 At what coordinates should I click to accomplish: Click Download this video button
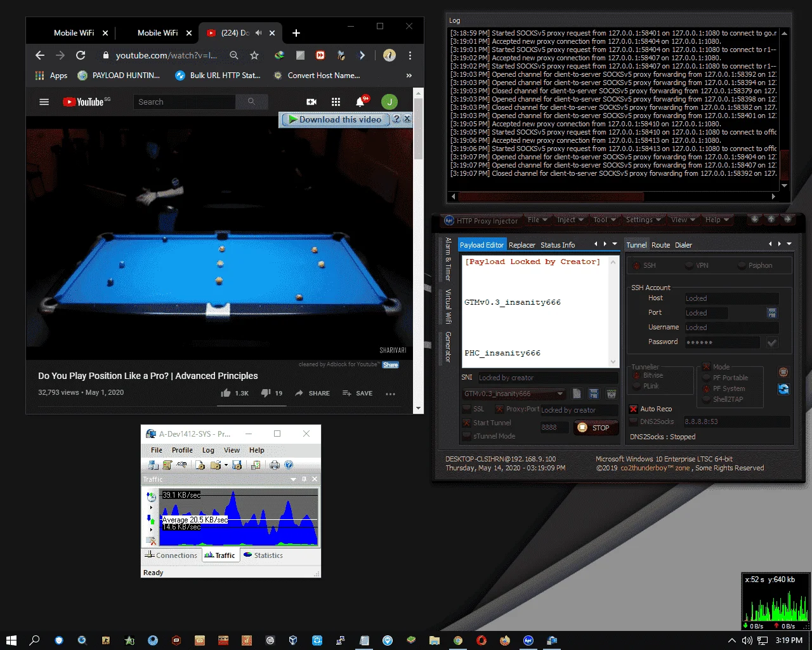coord(335,119)
